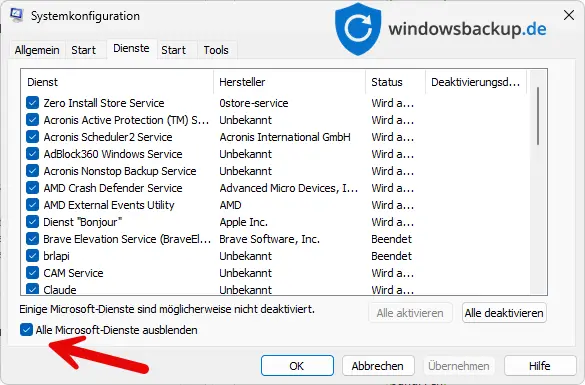Toggle Acronis Nonstop Backup Service checkbox
The image size is (585, 385).
tap(32, 171)
